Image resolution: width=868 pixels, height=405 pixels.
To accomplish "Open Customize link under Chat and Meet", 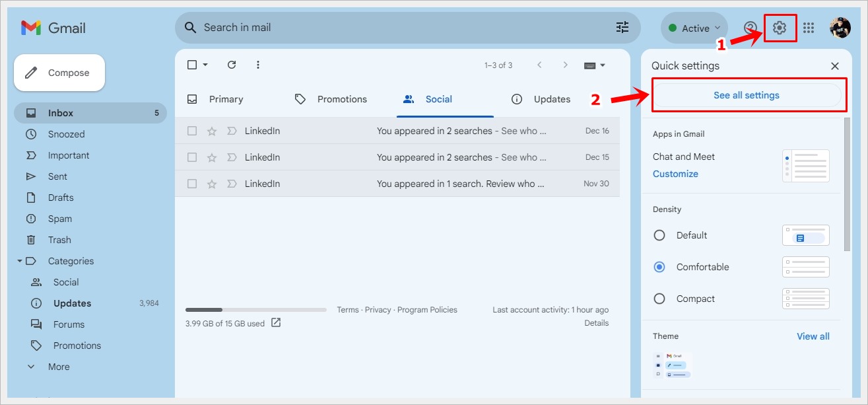I will [x=675, y=173].
